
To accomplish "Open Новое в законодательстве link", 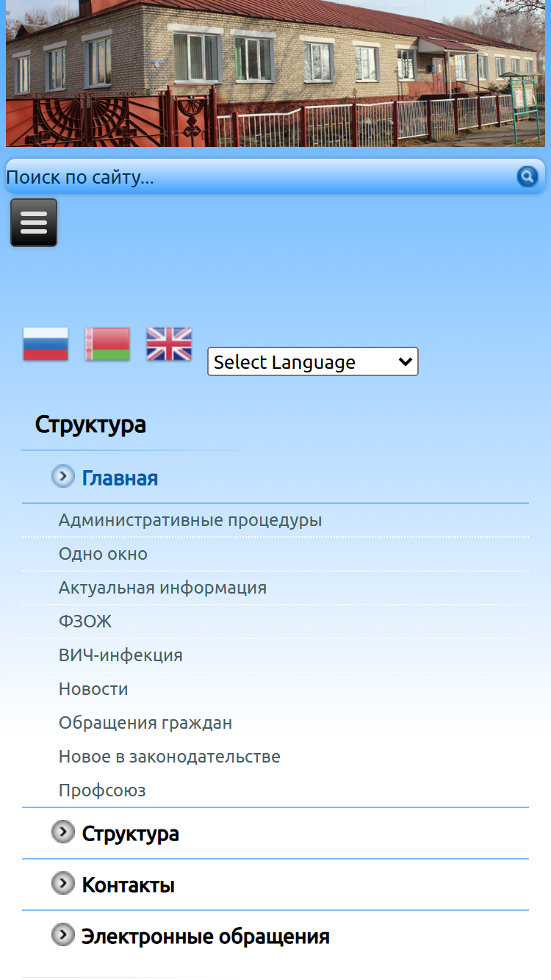I will pyautogui.click(x=170, y=757).
